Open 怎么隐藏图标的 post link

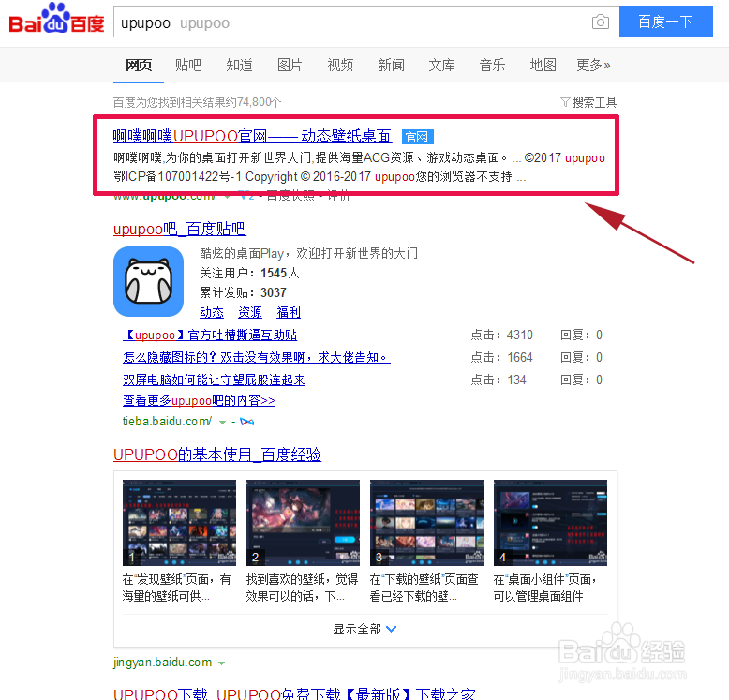[x=256, y=357]
